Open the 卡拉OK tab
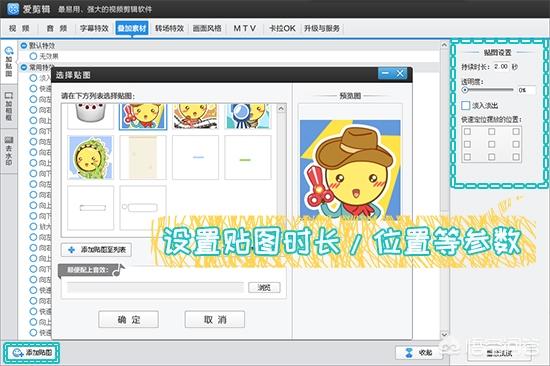 [x=282, y=28]
